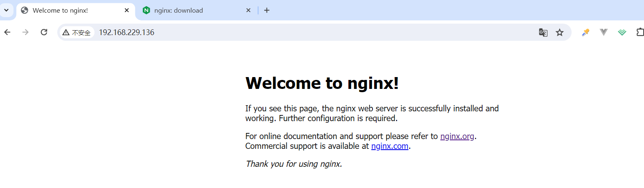Open a new tab with plus button
644x188 pixels.
pyautogui.click(x=267, y=10)
